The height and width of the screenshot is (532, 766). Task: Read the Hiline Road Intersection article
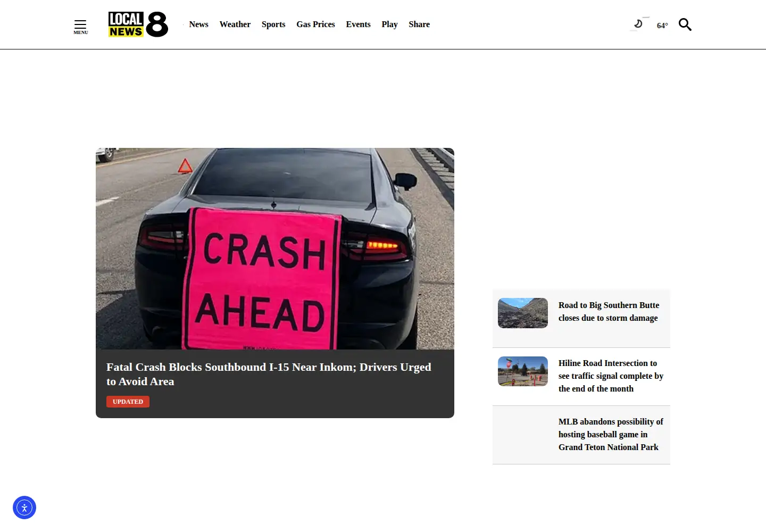point(611,376)
